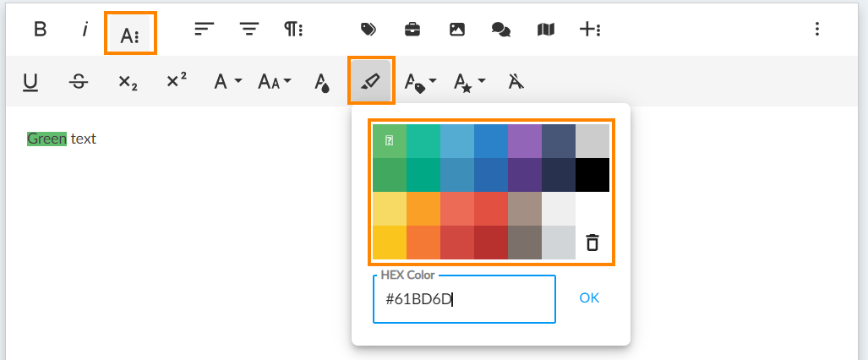The width and height of the screenshot is (868, 360).
Task: Toggle italic formatting
Action: tap(85, 30)
